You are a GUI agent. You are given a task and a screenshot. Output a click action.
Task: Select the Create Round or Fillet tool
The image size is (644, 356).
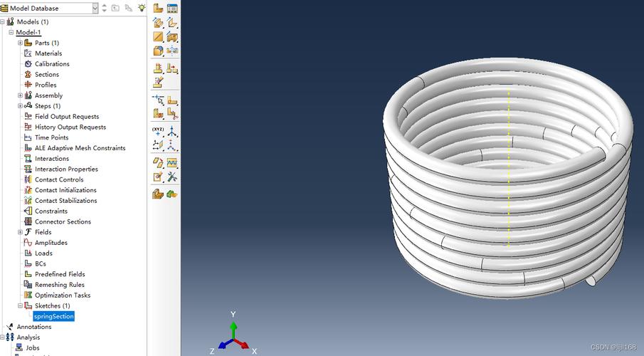(x=158, y=51)
